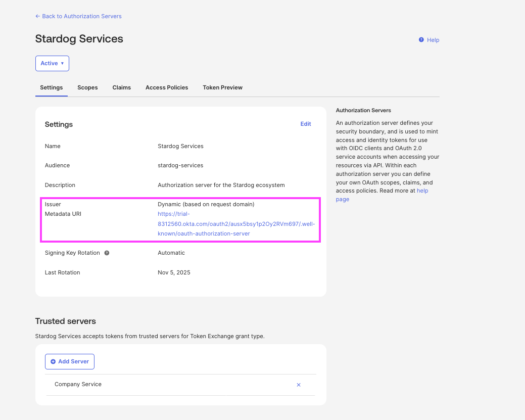Click the Description value text
Screen dimensions: 525x420
(x=221, y=185)
